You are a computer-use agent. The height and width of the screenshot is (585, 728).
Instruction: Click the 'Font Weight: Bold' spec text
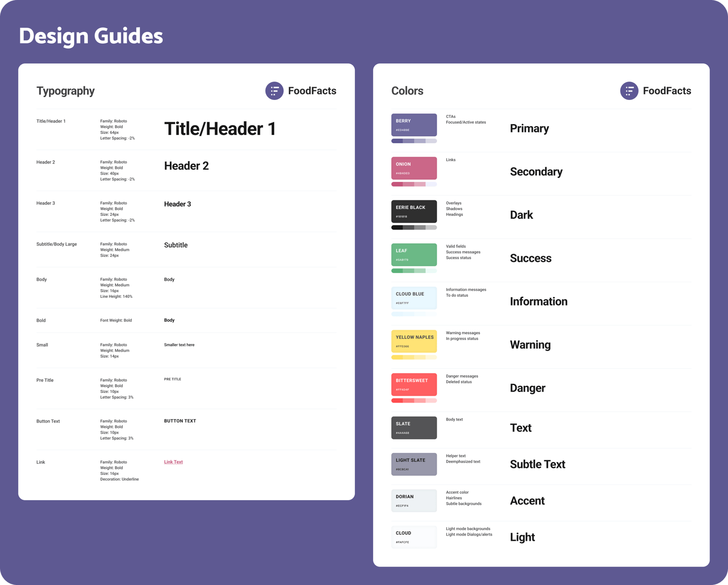click(116, 320)
